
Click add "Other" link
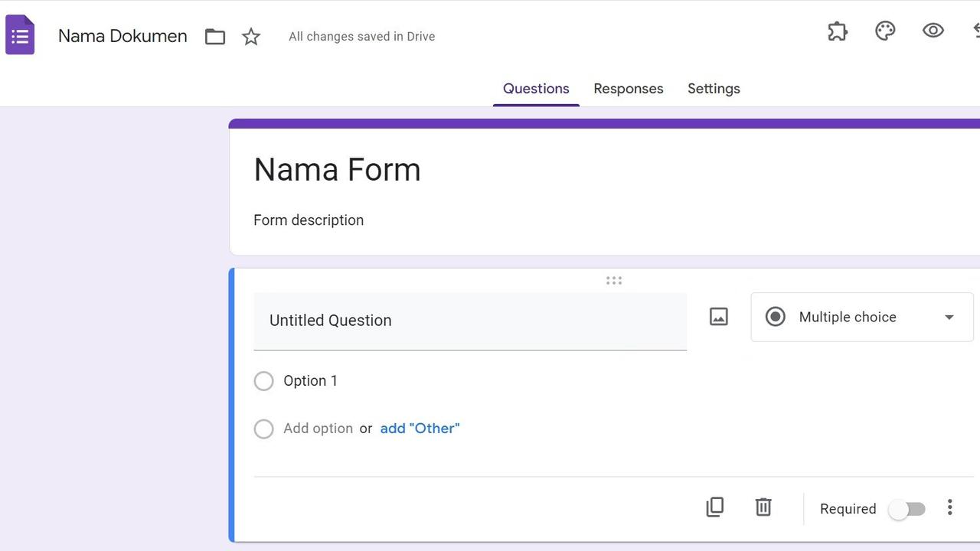point(420,428)
